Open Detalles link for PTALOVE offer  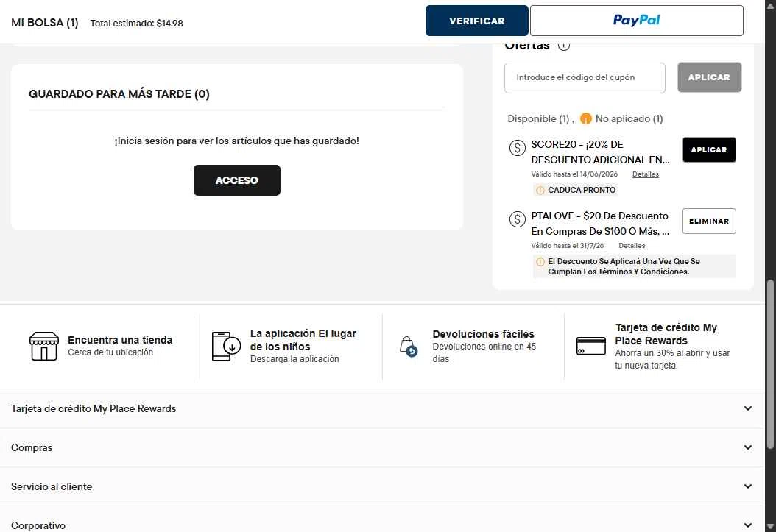click(632, 245)
